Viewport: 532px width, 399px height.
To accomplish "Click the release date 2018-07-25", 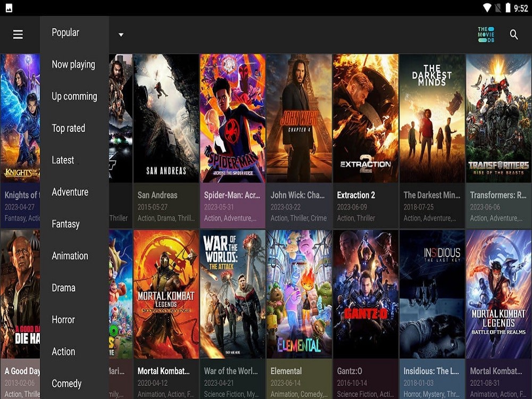I will (418, 207).
